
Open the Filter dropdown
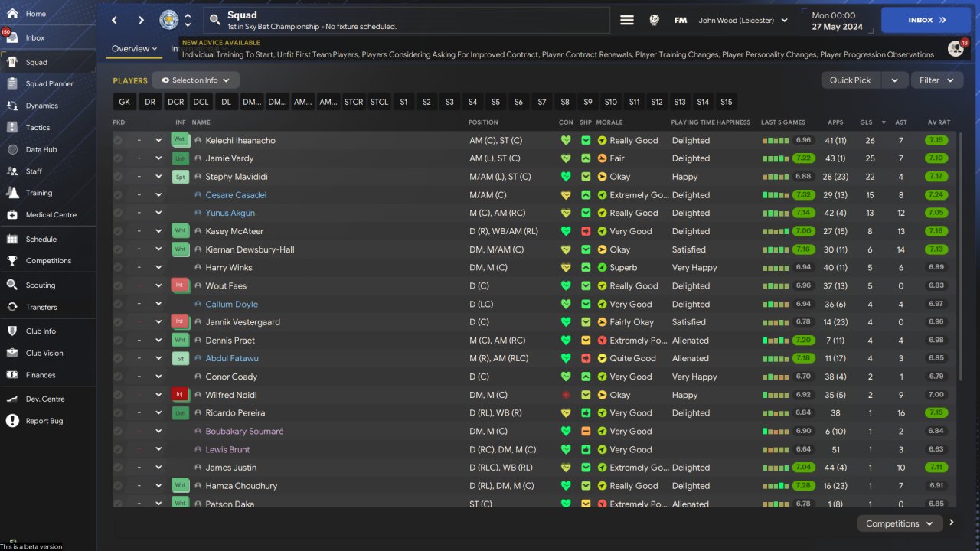click(937, 80)
